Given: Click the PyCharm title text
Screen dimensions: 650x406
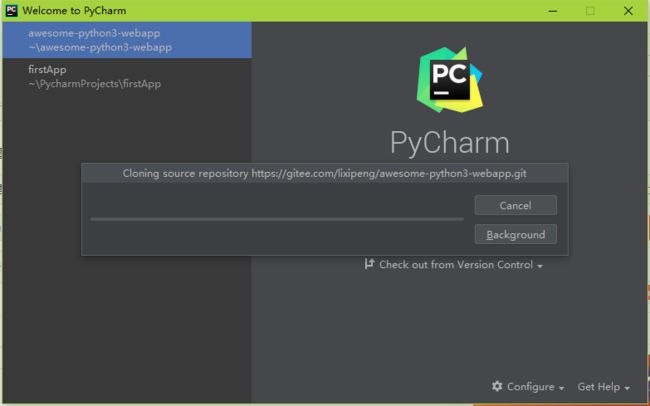Looking at the screenshot, I should pos(450,143).
